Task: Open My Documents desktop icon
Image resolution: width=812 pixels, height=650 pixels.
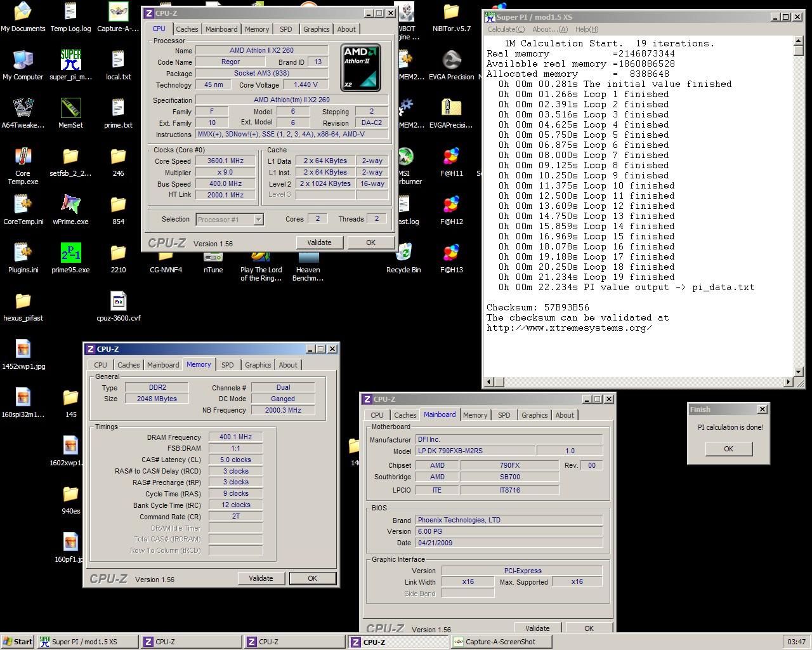Action: click(x=23, y=17)
